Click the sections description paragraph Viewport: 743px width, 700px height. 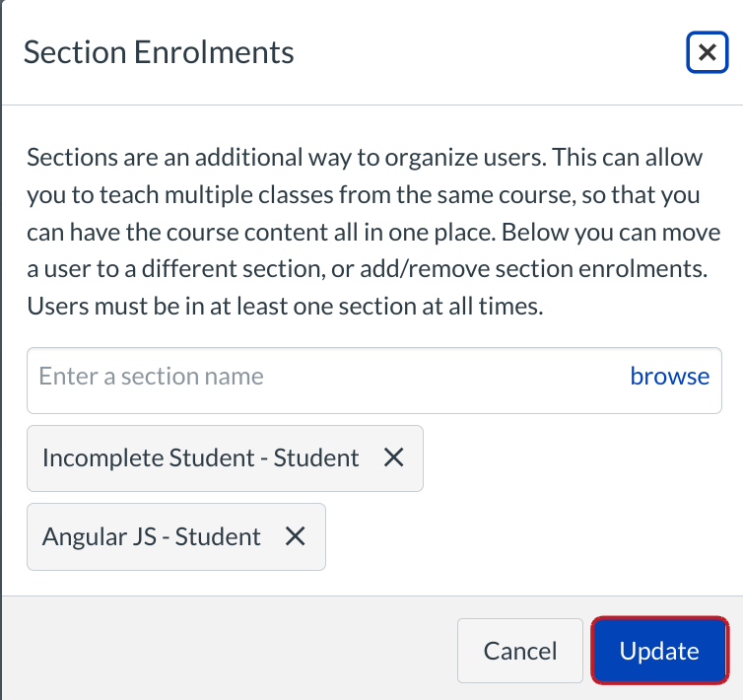pyautogui.click(x=372, y=232)
